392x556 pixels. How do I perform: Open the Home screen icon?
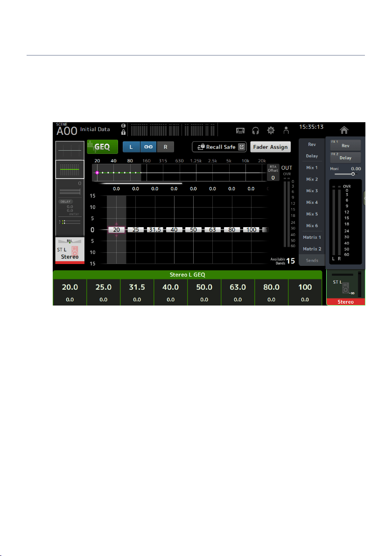[344, 130]
